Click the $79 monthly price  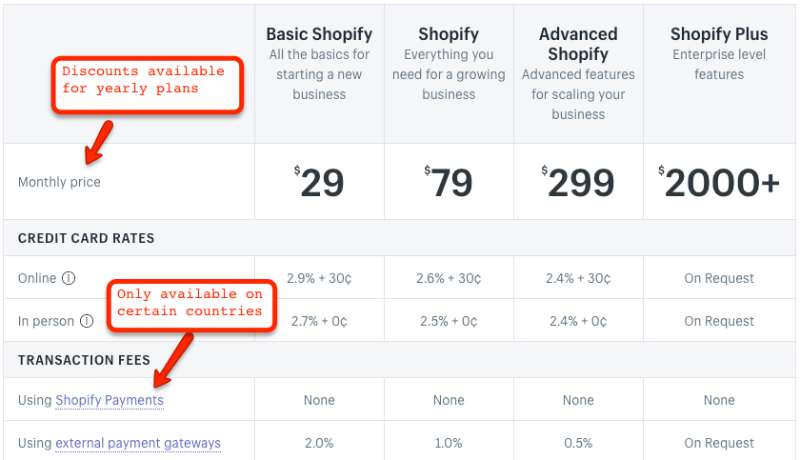[x=448, y=182]
